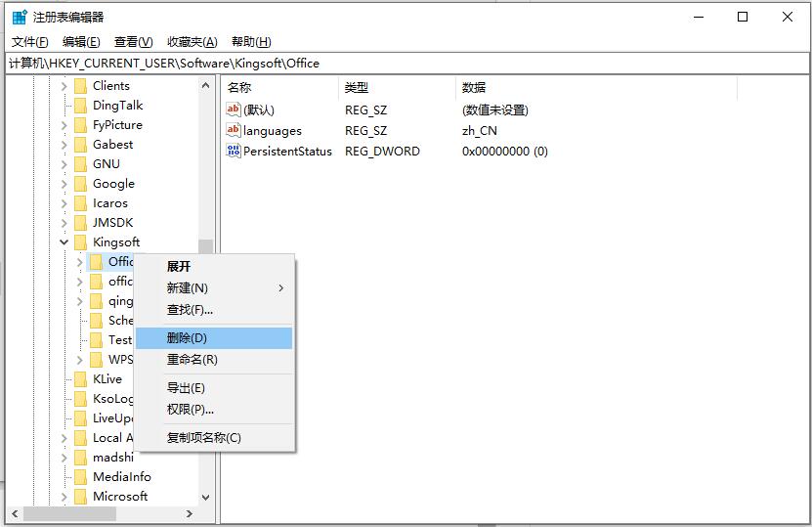812x527 pixels.
Task: Click the tree pane scroll down arrow
Action: pyautogui.click(x=205, y=497)
